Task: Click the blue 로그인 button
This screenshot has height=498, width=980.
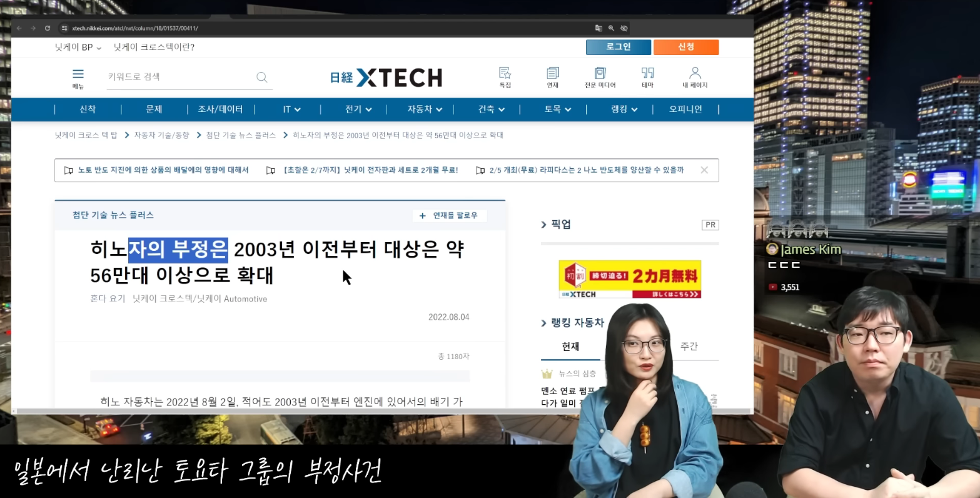Action: (x=618, y=46)
